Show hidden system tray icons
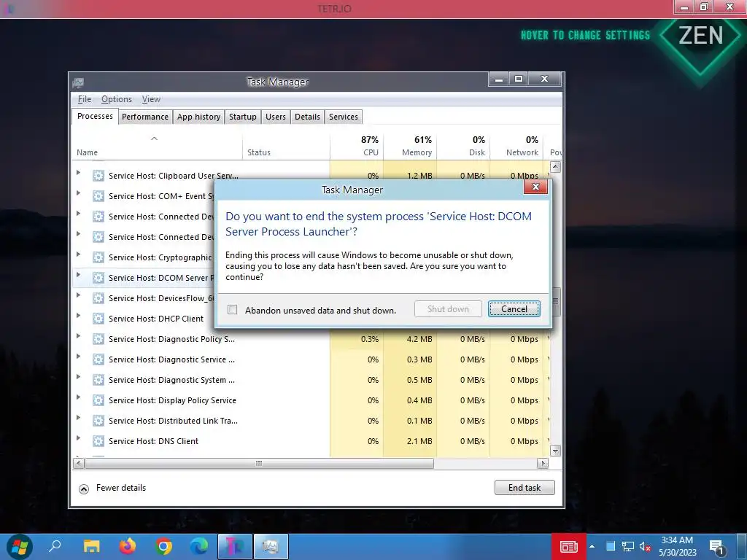Image resolution: width=747 pixels, height=560 pixels. tap(592, 547)
